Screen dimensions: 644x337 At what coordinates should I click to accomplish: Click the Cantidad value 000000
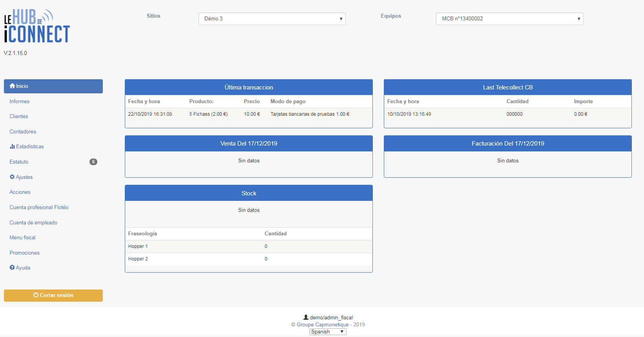pos(514,114)
